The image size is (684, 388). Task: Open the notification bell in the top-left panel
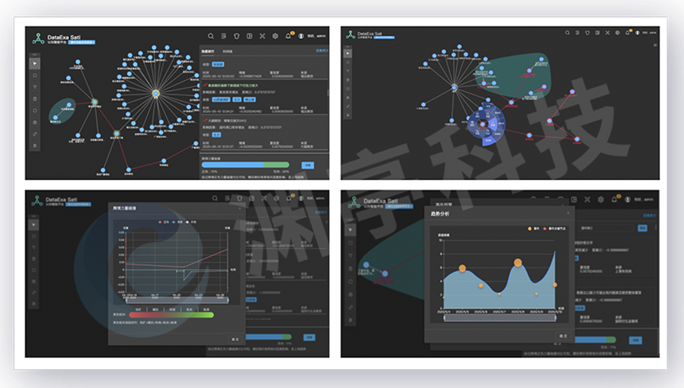click(x=288, y=36)
